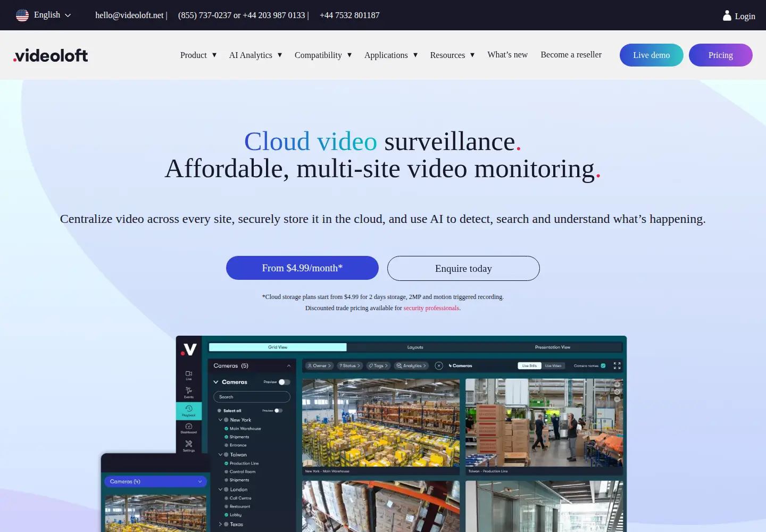
Task: Toggle the Cameras Preview switch
Action: [x=285, y=382]
